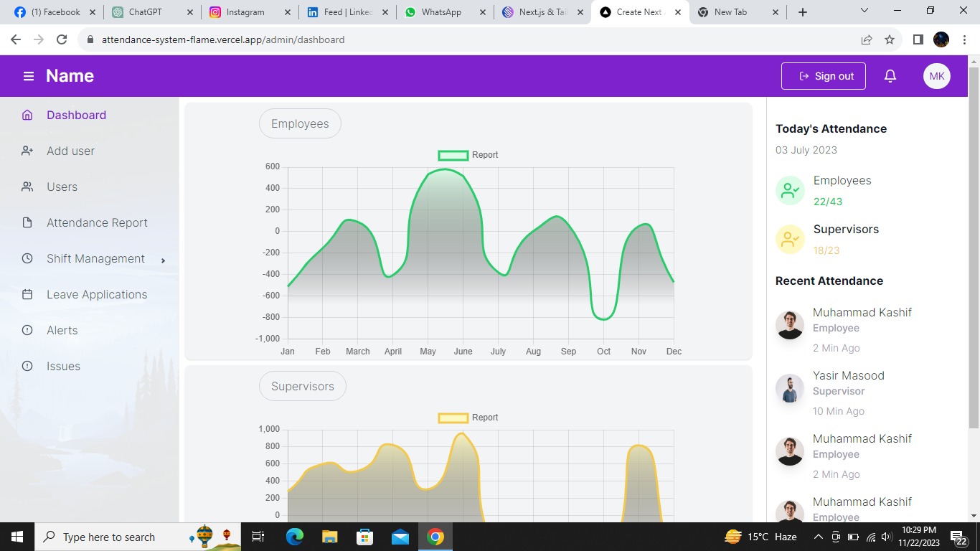
Task: Open File Explorer from the taskbar
Action: point(329,537)
